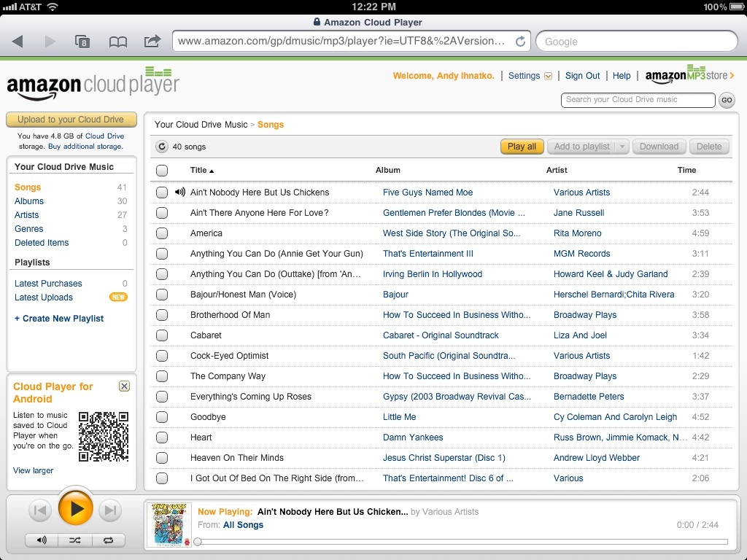Check Ain't Nobody Here But Us Chickens
747x560 pixels.
coord(162,192)
